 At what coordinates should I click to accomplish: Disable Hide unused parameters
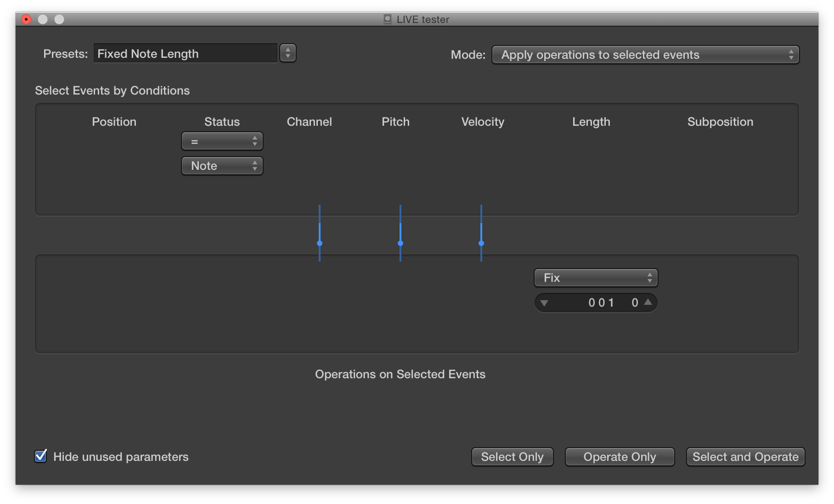pos(40,456)
